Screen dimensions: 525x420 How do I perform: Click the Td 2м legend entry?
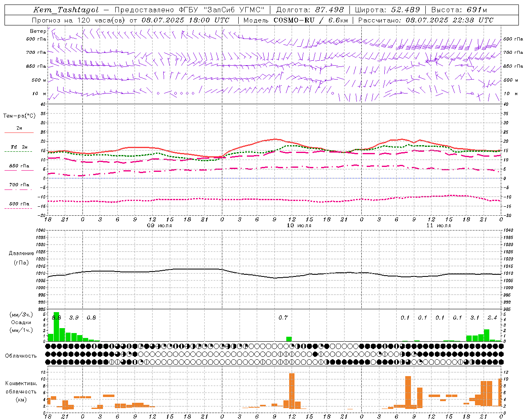click(19, 147)
